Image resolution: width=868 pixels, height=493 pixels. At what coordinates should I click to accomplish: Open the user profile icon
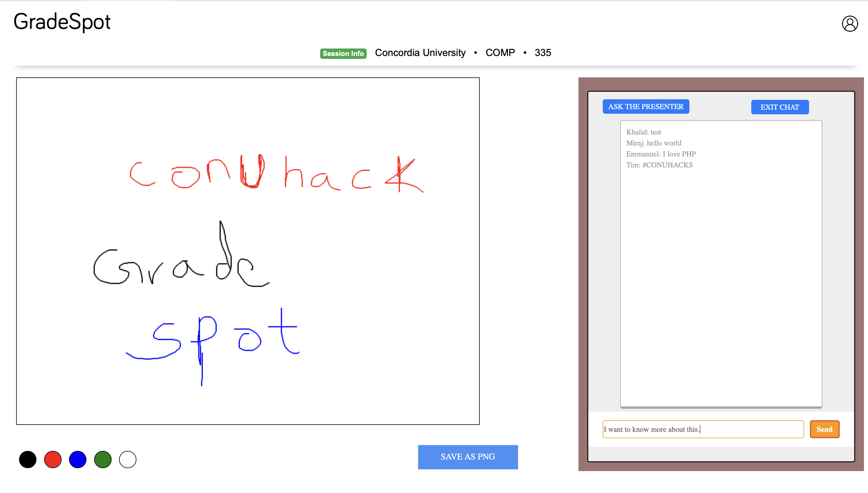coord(849,24)
